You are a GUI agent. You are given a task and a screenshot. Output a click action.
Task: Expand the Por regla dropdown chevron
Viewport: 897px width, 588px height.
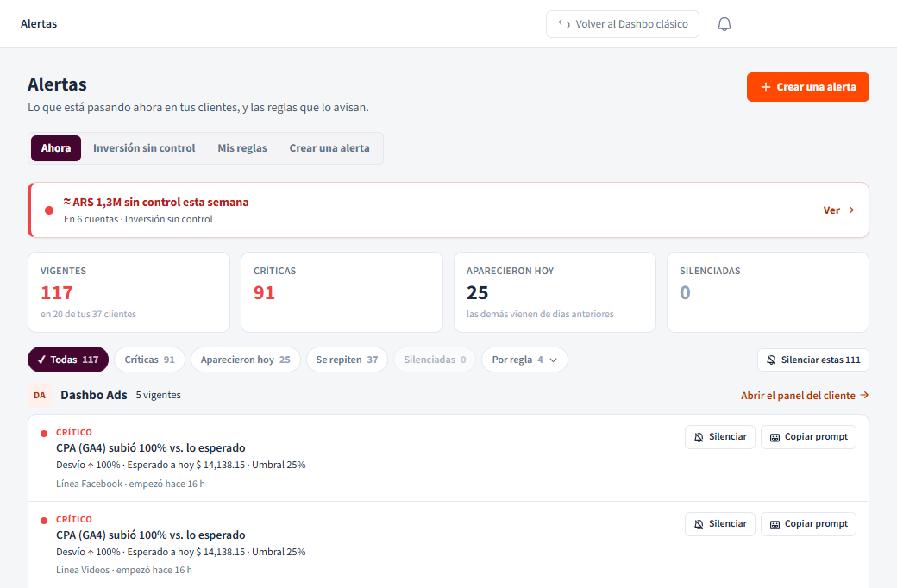[x=553, y=360]
